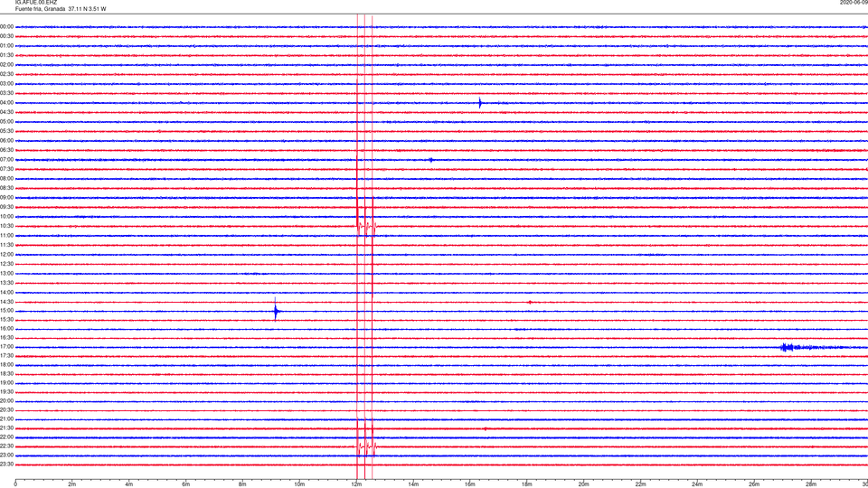Click the blue spike on the 04:00 trace
The height and width of the screenshot is (488, 868).
[480, 102]
